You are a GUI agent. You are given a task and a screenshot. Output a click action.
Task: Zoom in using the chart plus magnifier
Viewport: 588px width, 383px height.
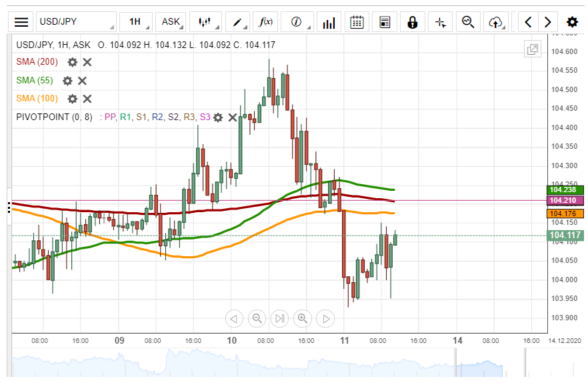click(303, 319)
